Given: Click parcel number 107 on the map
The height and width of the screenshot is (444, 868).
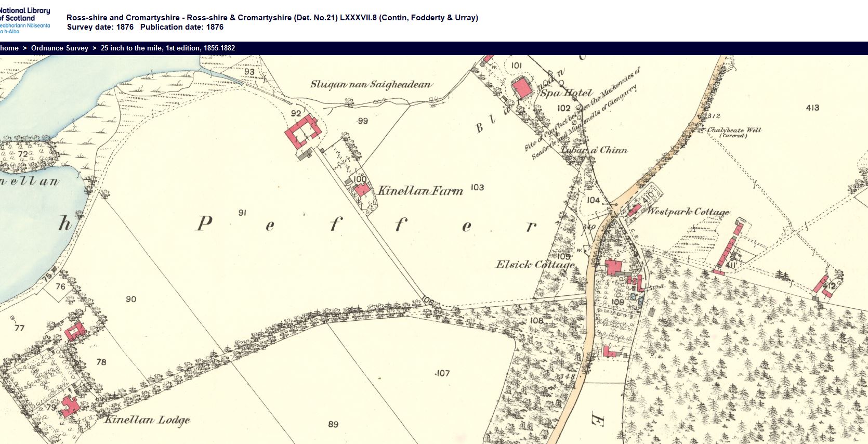Looking at the screenshot, I should pyautogui.click(x=442, y=373).
